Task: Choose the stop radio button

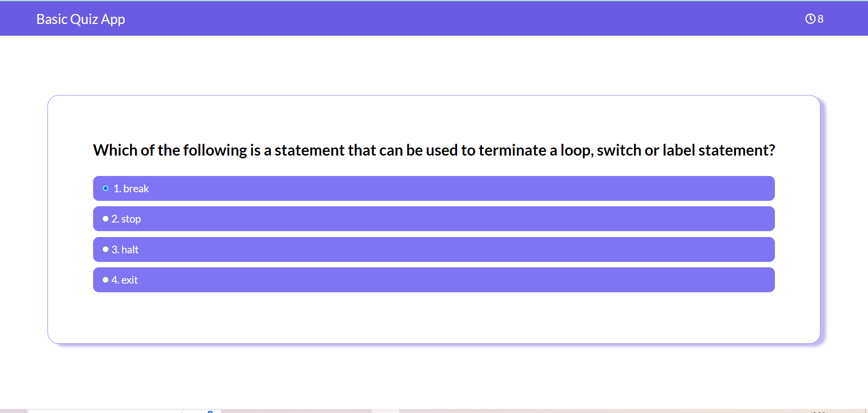Action: coord(106,218)
